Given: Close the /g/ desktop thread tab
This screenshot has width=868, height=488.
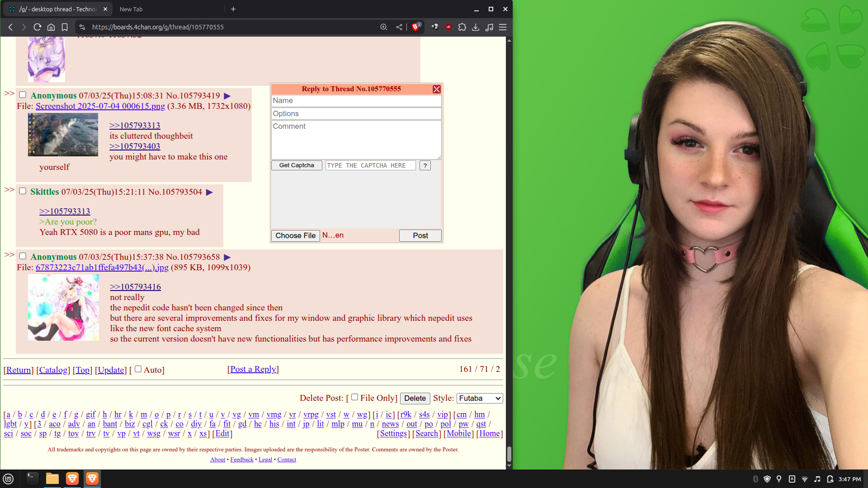Looking at the screenshot, I should click(105, 9).
